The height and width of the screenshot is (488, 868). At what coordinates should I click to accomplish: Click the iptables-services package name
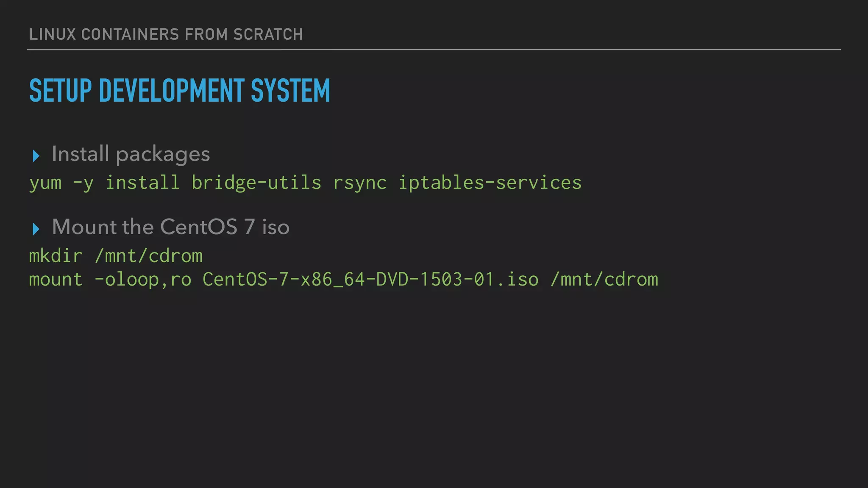coord(490,183)
